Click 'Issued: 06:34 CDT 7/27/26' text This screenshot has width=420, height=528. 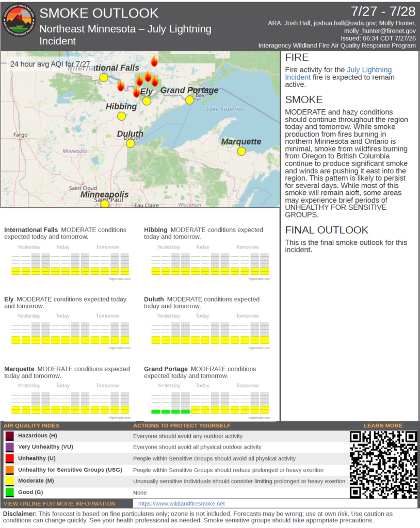tap(378, 38)
